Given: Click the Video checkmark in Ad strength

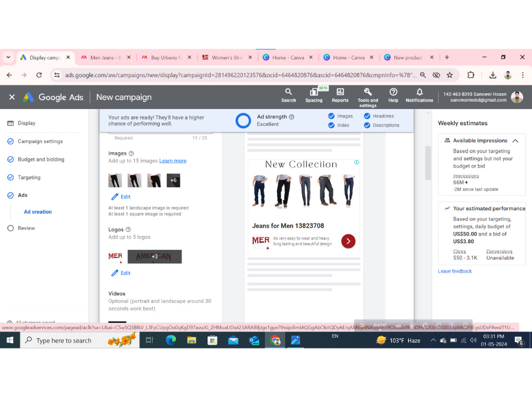Looking at the screenshot, I should pos(331,125).
